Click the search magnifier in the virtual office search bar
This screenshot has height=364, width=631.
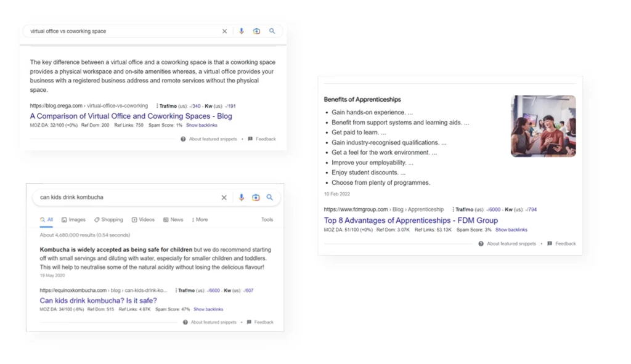pyautogui.click(x=272, y=31)
